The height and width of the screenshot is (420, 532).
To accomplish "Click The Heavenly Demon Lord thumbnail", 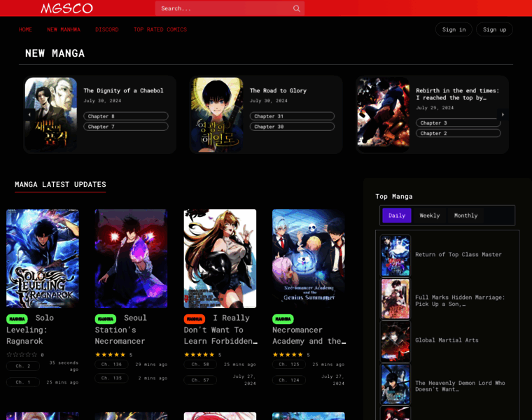I will coord(395,384).
